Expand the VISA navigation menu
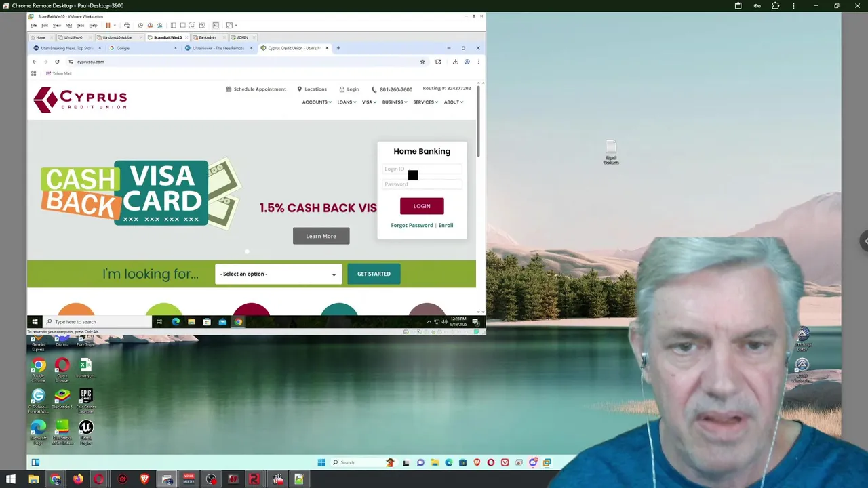Screen dimensions: 868x488 point(369,102)
